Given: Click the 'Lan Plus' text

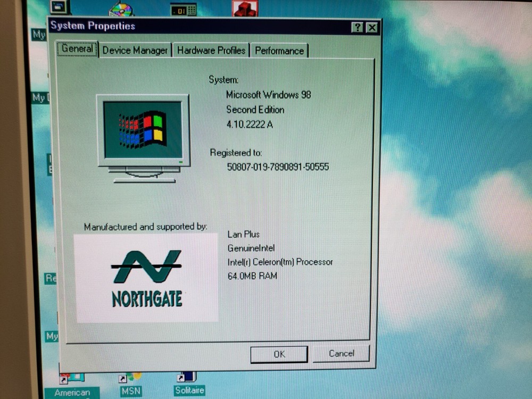Looking at the screenshot, I should click(244, 235).
